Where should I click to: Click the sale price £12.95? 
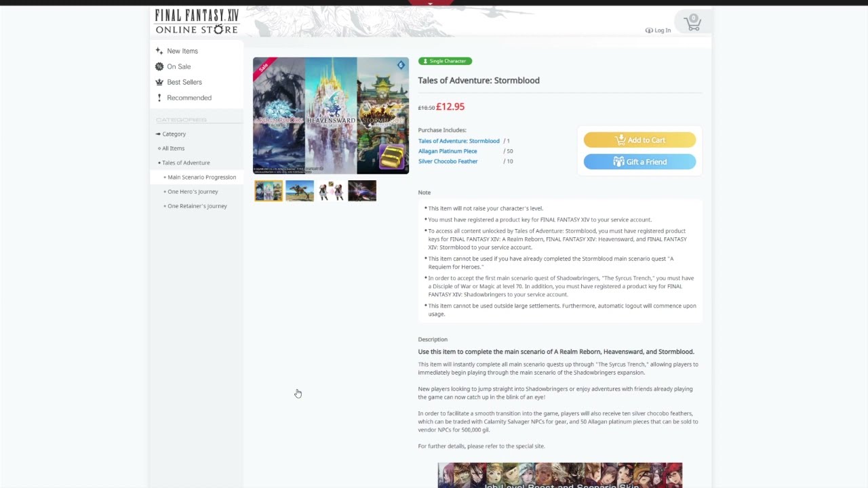click(450, 106)
